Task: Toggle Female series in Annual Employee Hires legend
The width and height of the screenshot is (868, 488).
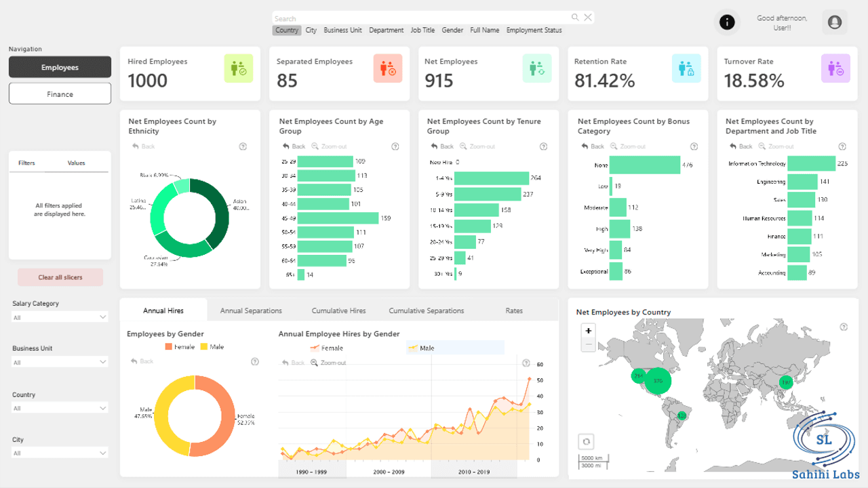Action: [327, 348]
